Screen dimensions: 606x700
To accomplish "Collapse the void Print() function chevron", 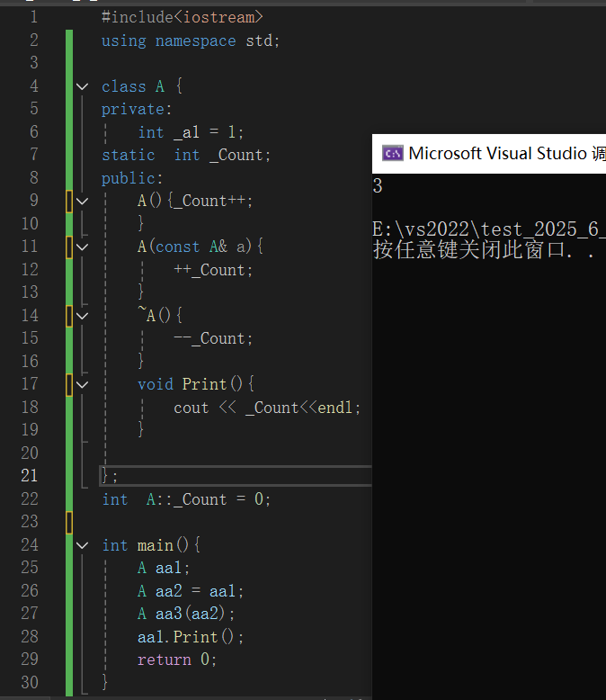I will point(82,384).
